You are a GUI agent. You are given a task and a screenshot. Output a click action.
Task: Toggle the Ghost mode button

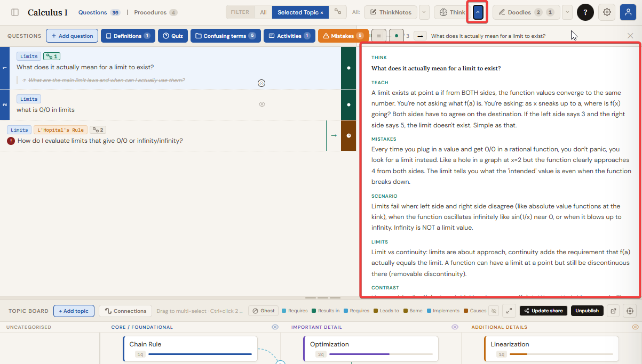(x=263, y=311)
